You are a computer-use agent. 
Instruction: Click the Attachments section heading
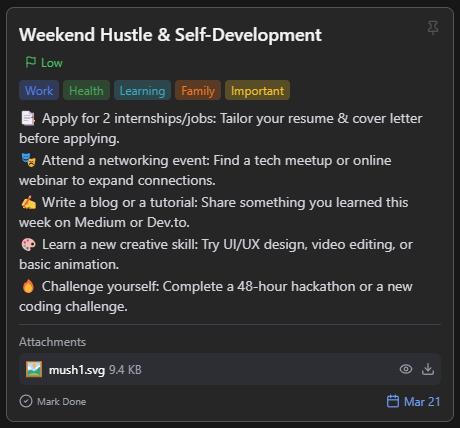tap(52, 342)
